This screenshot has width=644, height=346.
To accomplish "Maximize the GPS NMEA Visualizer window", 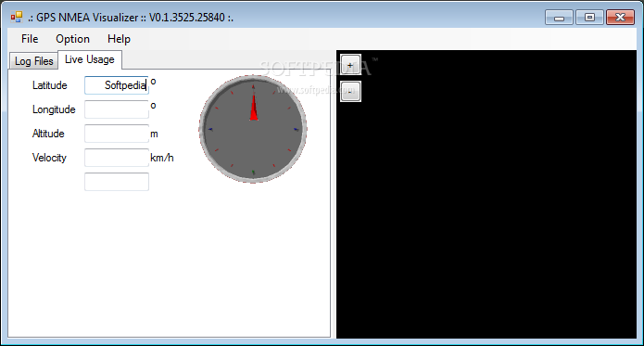I will pos(589,18).
